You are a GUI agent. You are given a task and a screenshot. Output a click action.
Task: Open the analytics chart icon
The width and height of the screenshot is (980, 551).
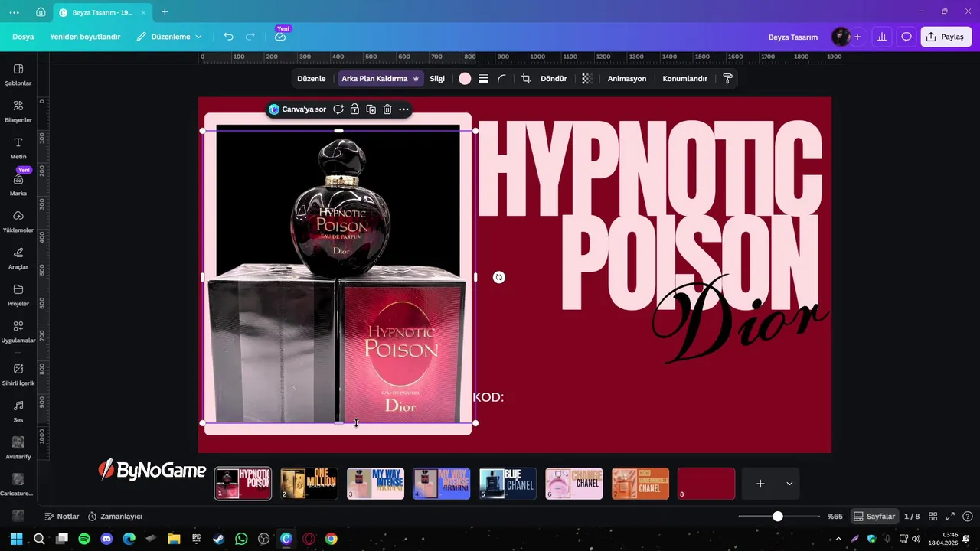click(x=882, y=37)
